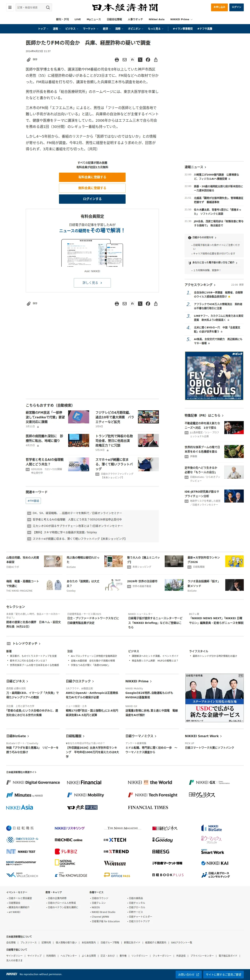This screenshot has width=250, height=980.
Task: Click the 詳しく見る button
Action: (92, 283)
